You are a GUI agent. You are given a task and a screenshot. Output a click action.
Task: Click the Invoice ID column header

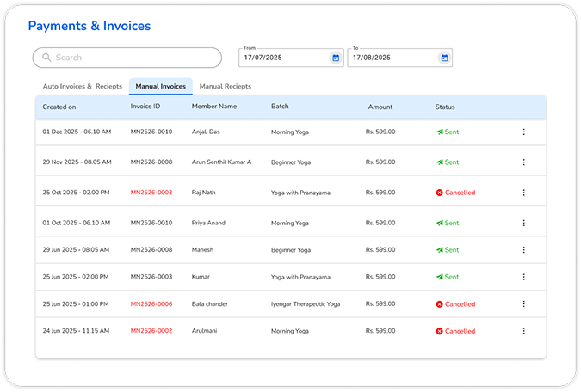tap(145, 107)
